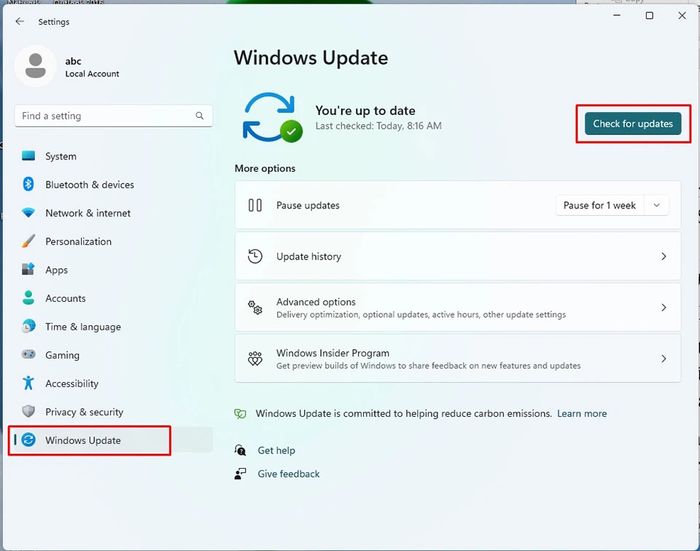Expand Windows Insider Program chevron
The height and width of the screenshot is (551, 700).
coord(664,359)
